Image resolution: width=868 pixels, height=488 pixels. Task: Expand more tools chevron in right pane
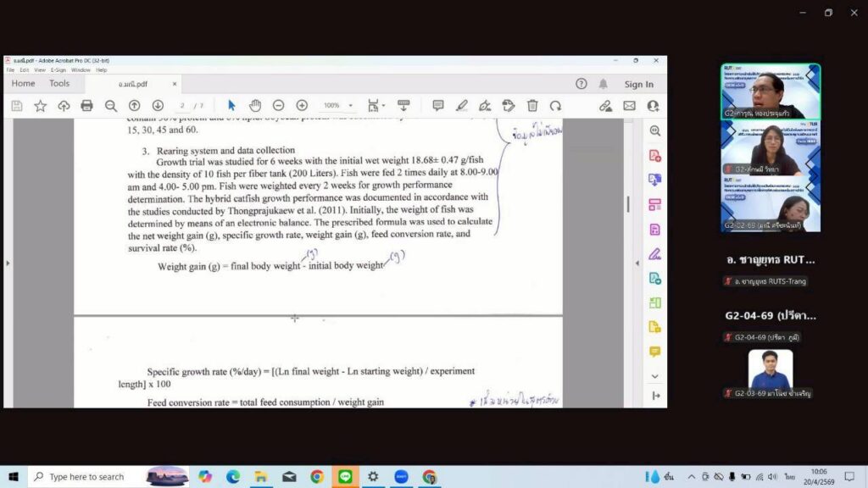click(x=654, y=375)
